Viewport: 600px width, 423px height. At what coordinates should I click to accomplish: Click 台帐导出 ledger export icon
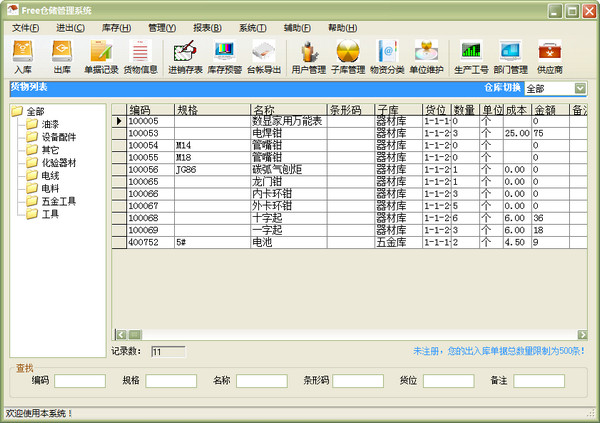point(264,57)
